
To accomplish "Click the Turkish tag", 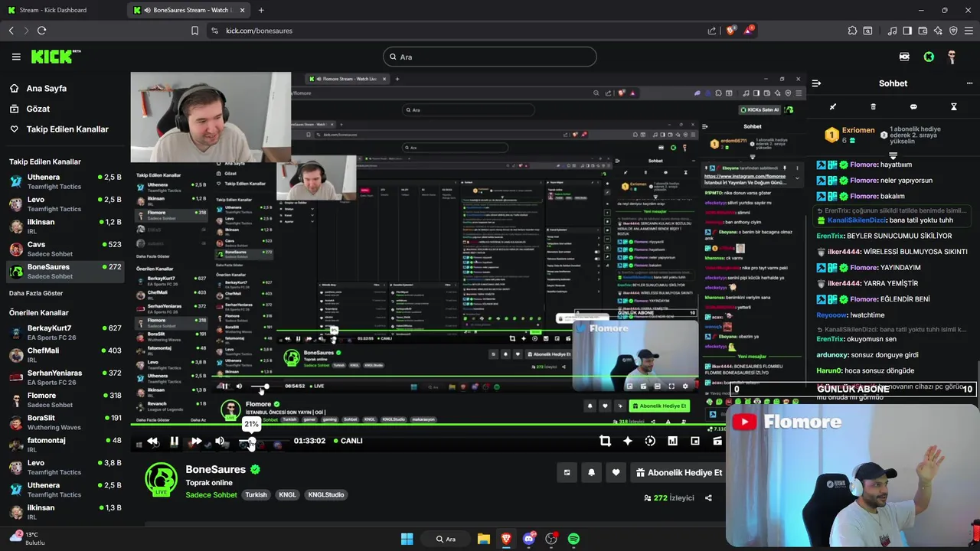I will (x=256, y=495).
